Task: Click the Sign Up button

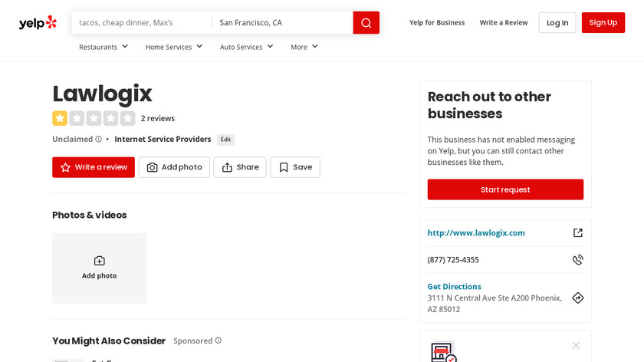Action: click(x=603, y=22)
